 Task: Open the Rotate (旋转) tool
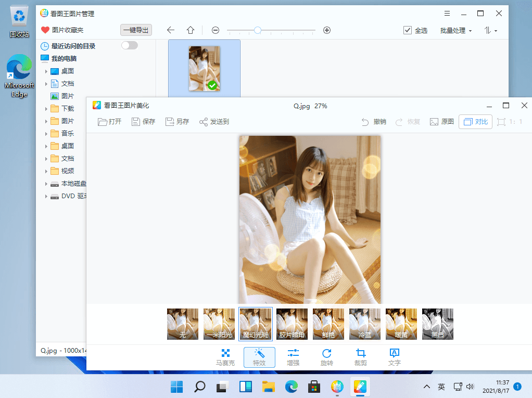(x=327, y=357)
